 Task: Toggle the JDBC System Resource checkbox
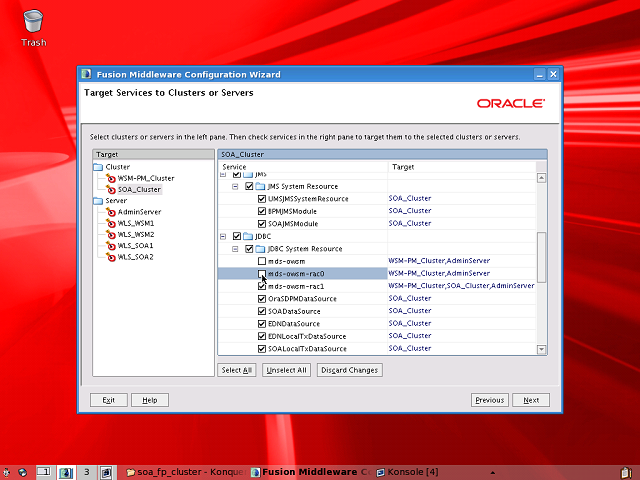click(x=249, y=249)
